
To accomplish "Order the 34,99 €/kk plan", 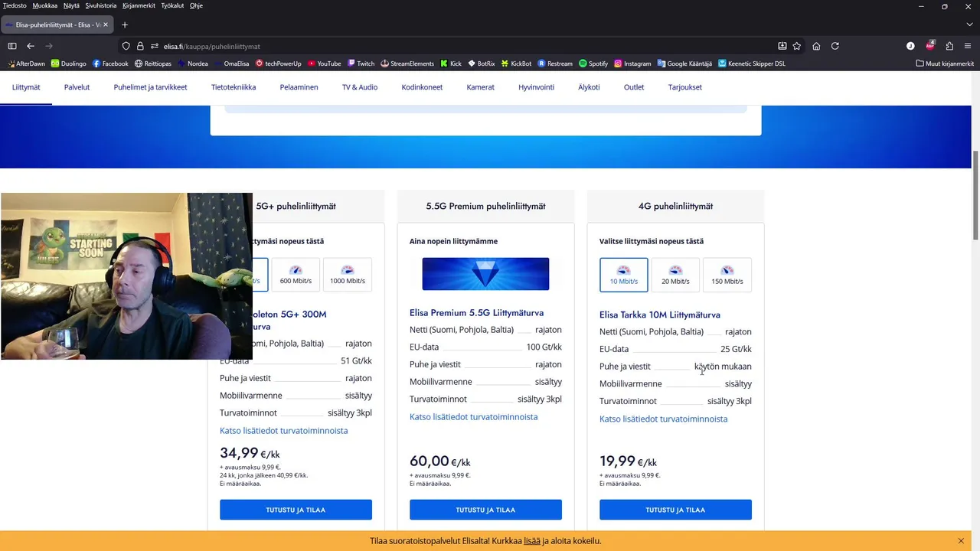I will (296, 510).
